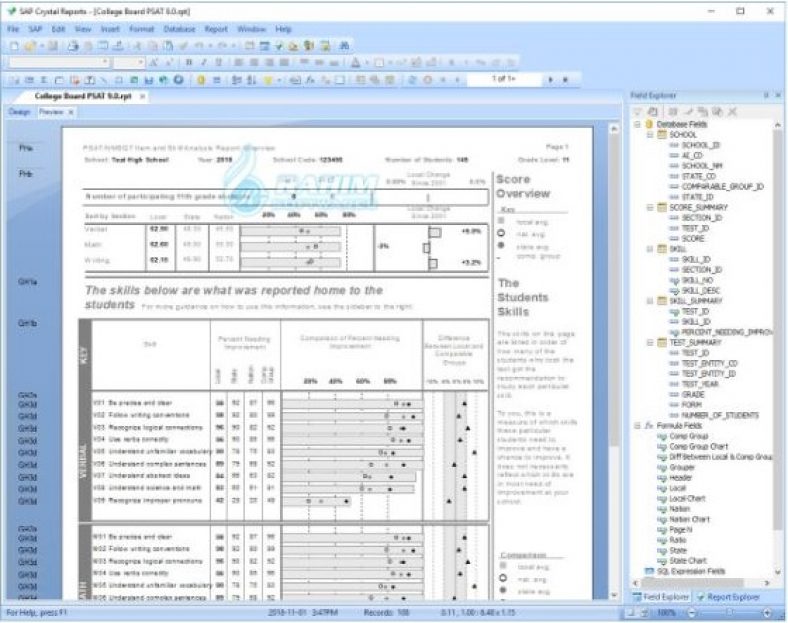The image size is (788, 623).
Task: Open the font size dropdown
Action: tap(140, 62)
